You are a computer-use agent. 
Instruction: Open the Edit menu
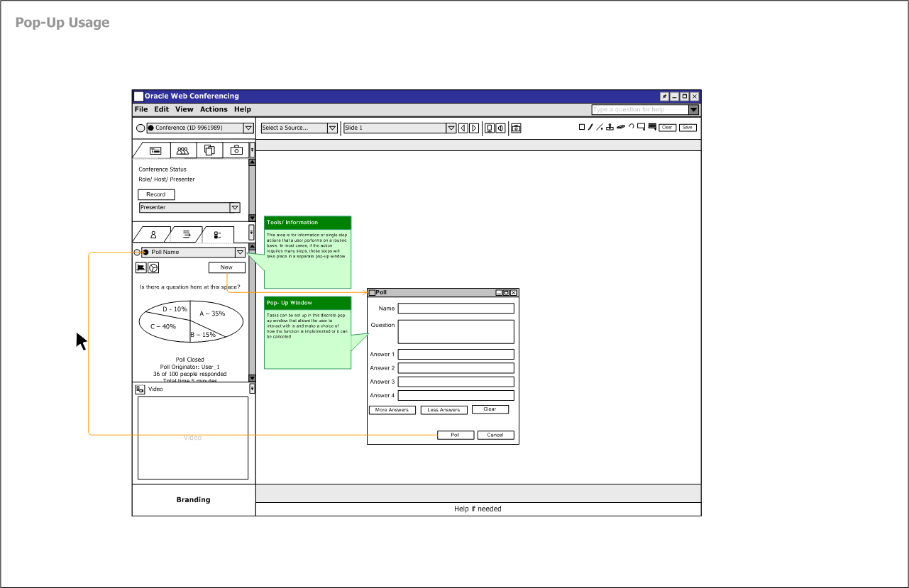162,109
